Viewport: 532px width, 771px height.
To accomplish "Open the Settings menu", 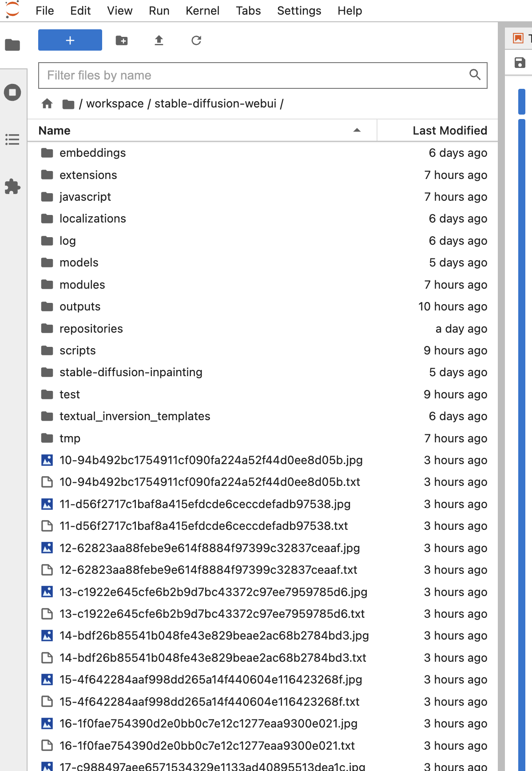I will 298,11.
